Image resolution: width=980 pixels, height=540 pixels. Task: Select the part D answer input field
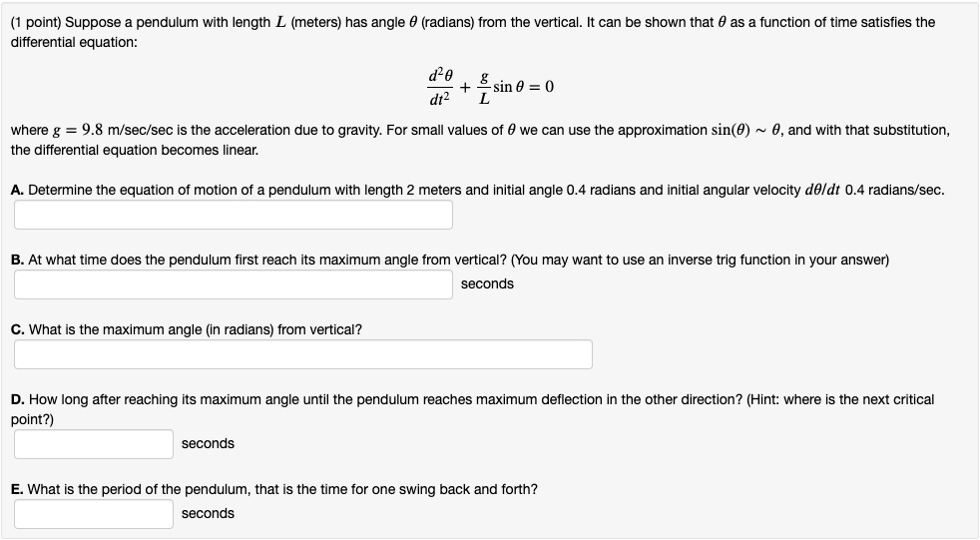[x=94, y=444]
